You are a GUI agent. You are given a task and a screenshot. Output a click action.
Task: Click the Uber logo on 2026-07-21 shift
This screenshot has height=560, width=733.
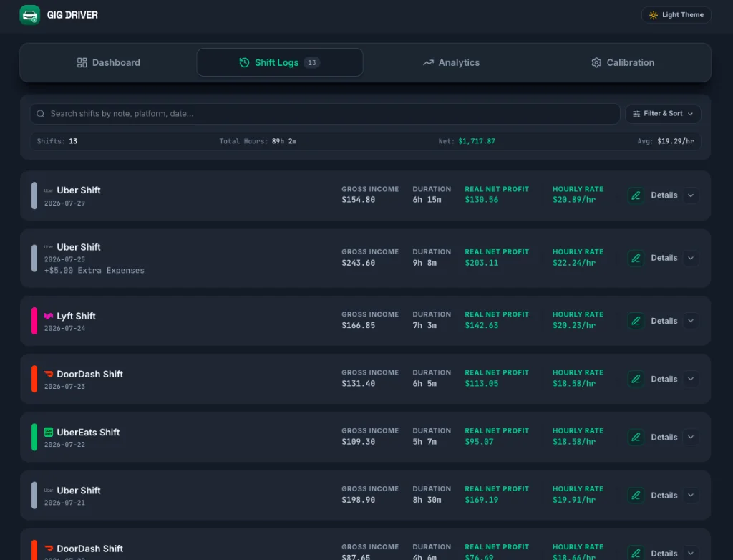pos(48,491)
